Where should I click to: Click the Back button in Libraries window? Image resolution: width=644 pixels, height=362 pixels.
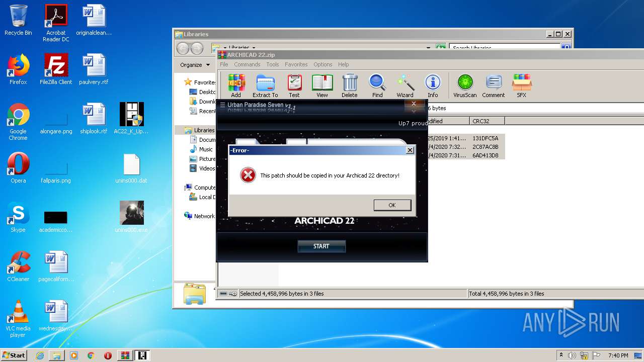[x=183, y=48]
